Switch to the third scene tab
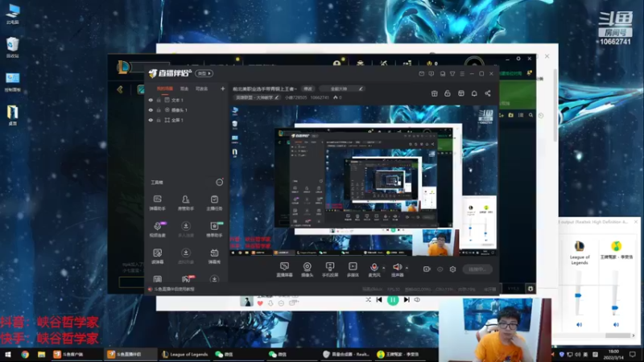The height and width of the screenshot is (362, 644). [201, 88]
